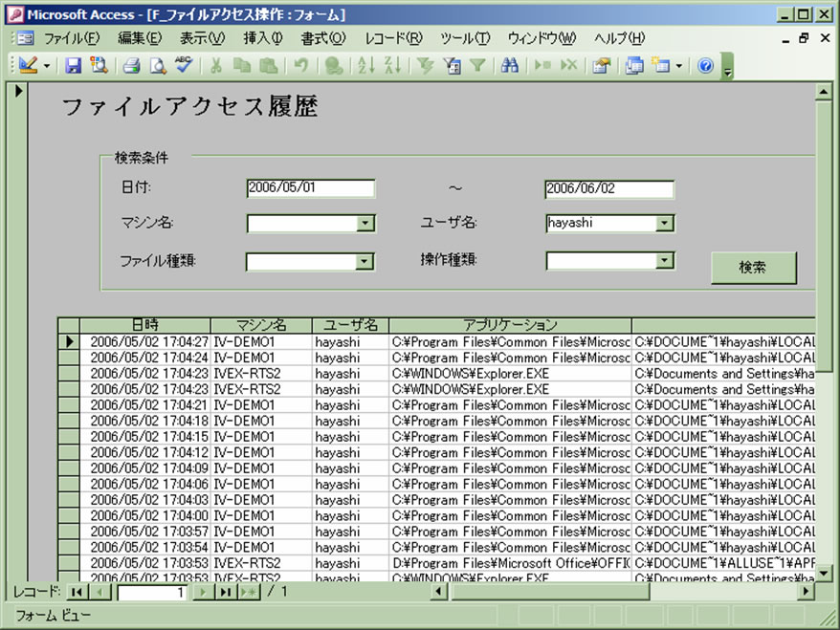
Task: Click the start date field 2006/05/01
Action: (x=310, y=188)
